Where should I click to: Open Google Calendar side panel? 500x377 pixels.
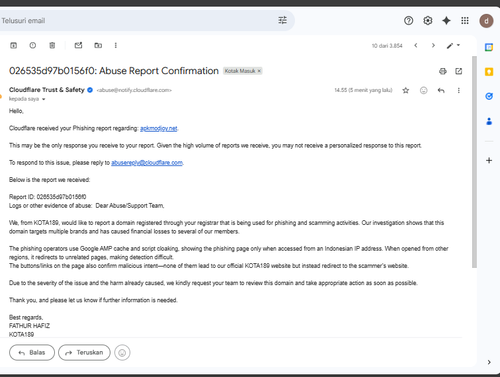(489, 47)
